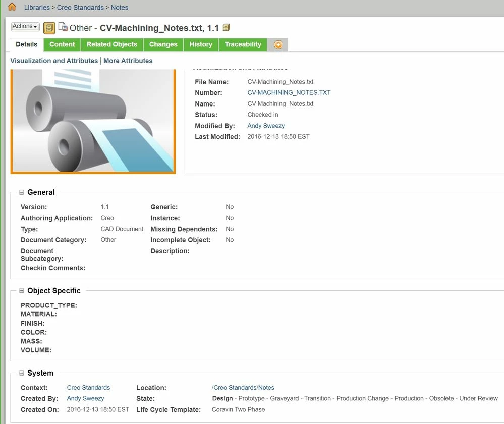Open the History tab
Screen dimensions: 504x424
(200, 45)
